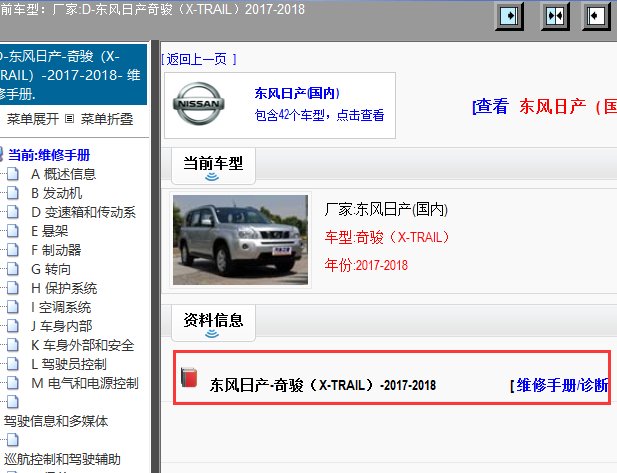Click the 东风日产(国内) brand link
Screen dimensions: 617x473
click(297, 93)
